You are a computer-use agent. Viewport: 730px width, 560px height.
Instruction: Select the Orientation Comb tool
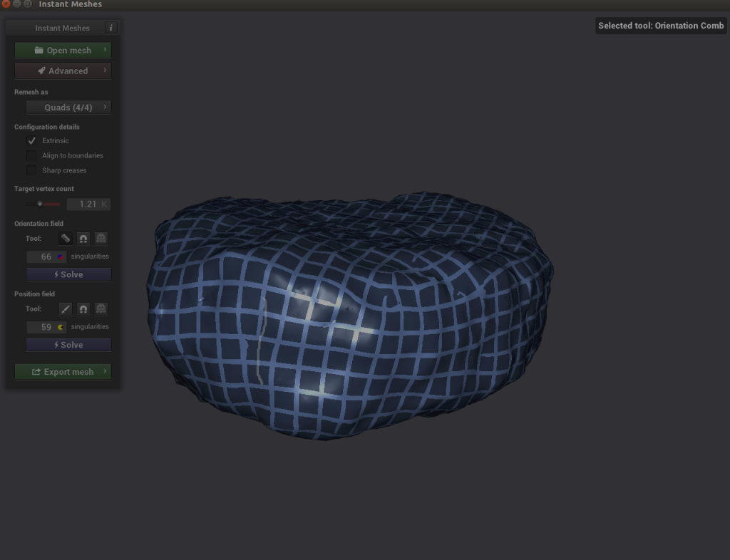tap(65, 239)
